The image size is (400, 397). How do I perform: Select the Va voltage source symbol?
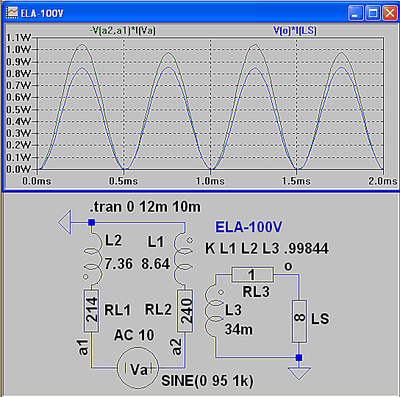[138, 368]
